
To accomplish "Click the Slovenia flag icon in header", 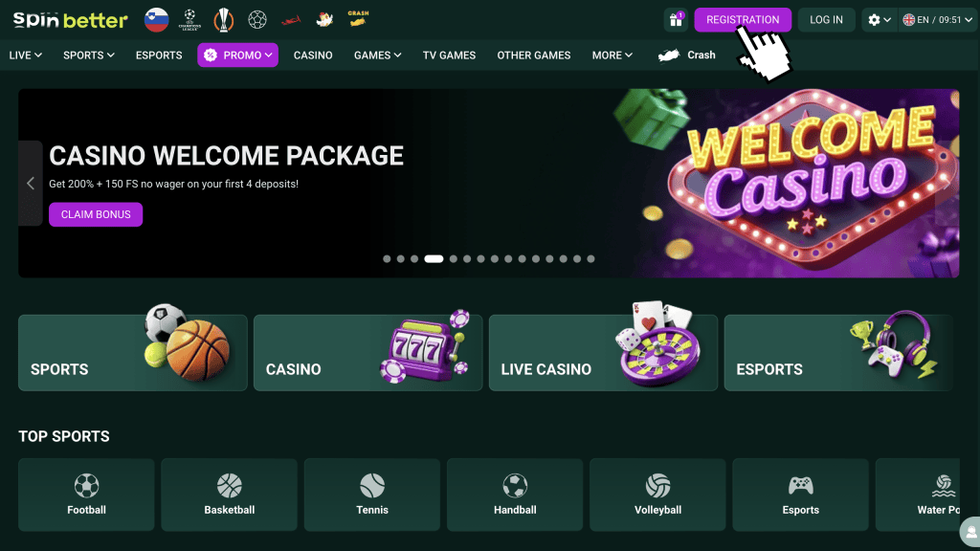I will pos(156,20).
